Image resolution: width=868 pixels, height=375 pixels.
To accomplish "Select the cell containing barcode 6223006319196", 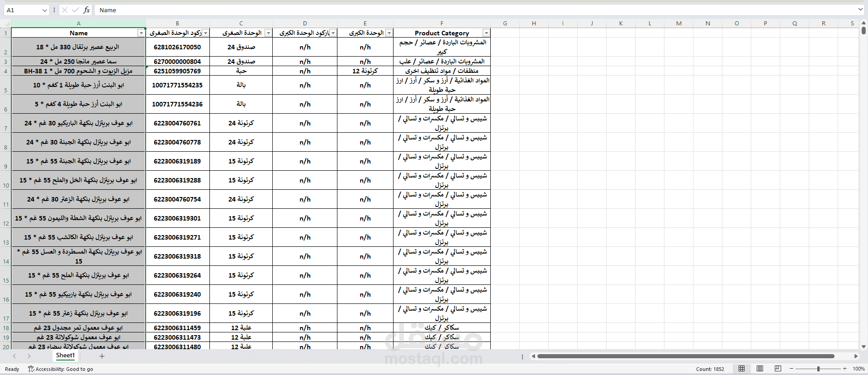I will click(x=177, y=313).
